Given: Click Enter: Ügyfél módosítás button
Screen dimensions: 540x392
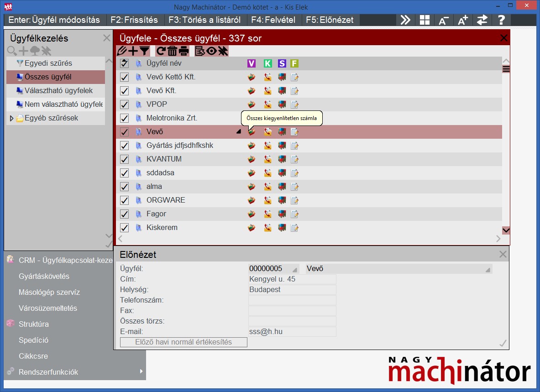Looking at the screenshot, I should [x=54, y=20].
